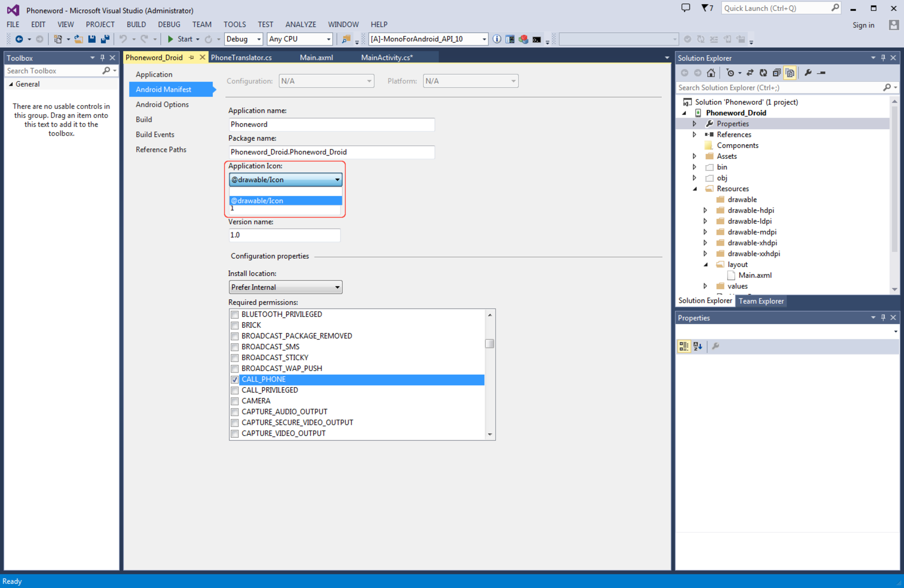Click the Open File toolbar icon
The width and height of the screenshot is (904, 588).
(79, 39)
